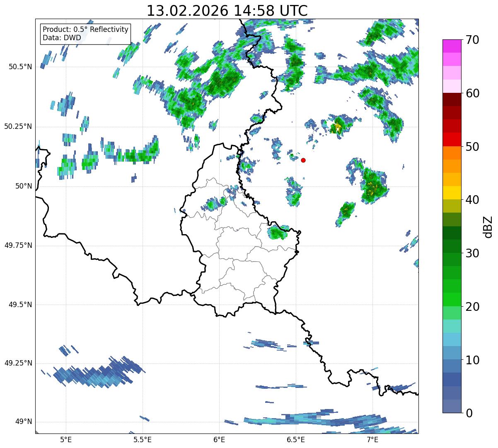The image size is (498, 448).
Task: Click the magenta swatch at the colorbar top
Action: pyautogui.click(x=452, y=46)
